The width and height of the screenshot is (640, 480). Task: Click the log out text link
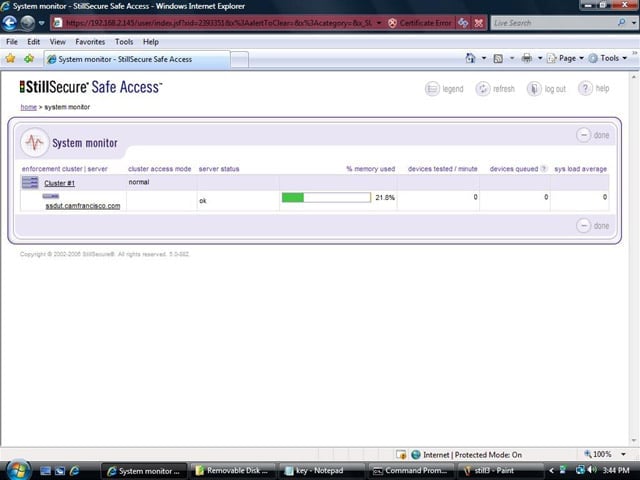pyautogui.click(x=555, y=89)
